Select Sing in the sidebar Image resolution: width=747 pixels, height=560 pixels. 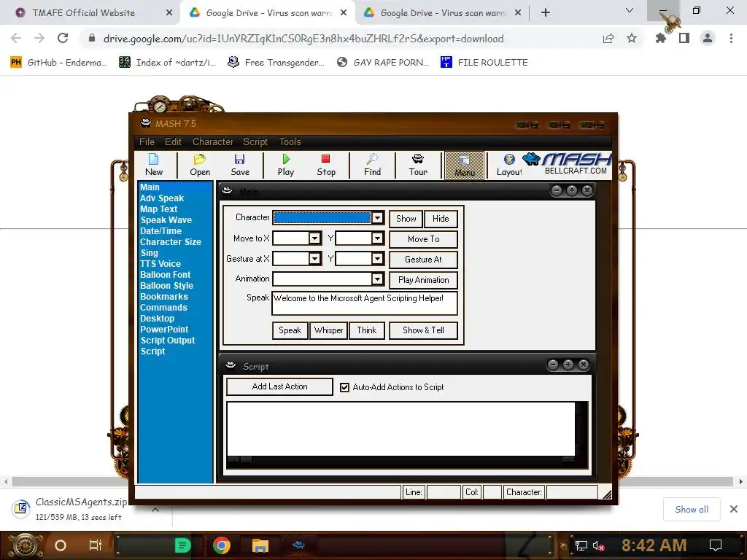(149, 253)
